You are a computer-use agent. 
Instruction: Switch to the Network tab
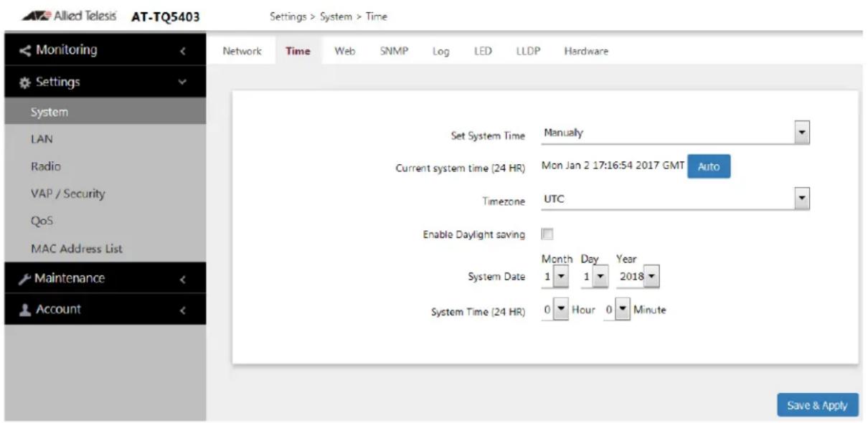click(x=242, y=51)
